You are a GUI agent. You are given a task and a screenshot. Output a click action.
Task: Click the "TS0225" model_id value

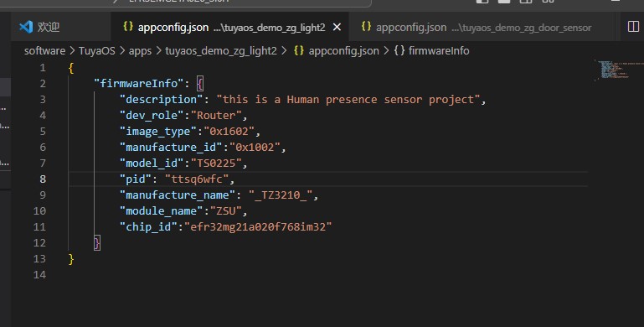(x=216, y=163)
